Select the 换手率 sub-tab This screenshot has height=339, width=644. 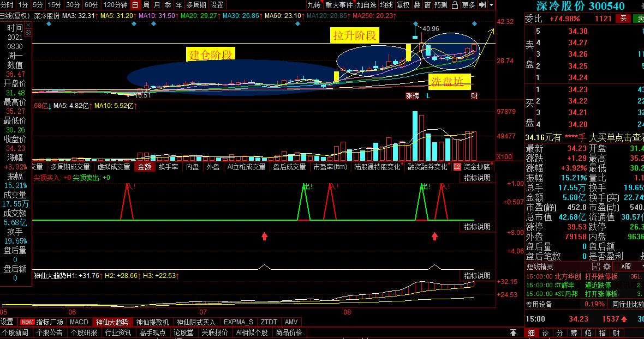[x=169, y=167]
